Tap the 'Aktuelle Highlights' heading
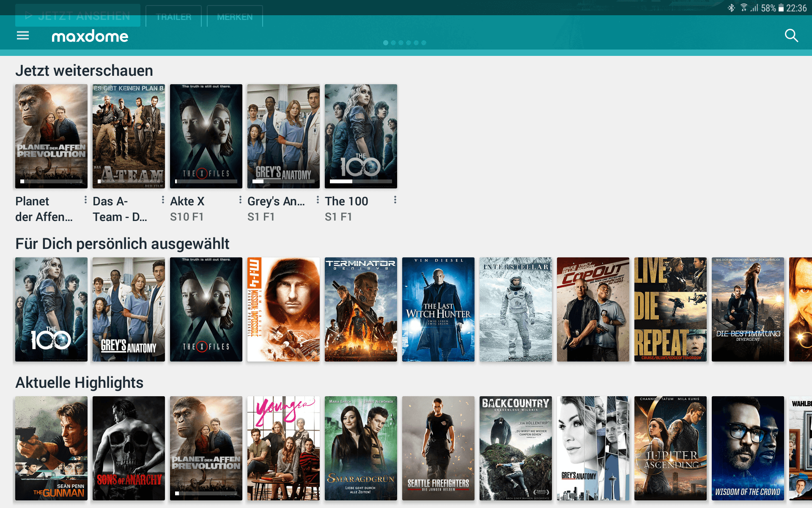This screenshot has height=508, width=812. click(x=79, y=383)
